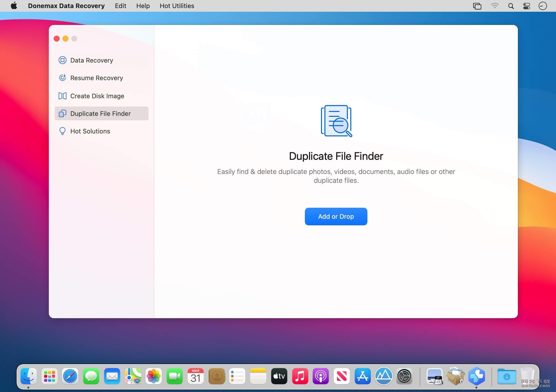
Task: Open FaceTime from the Dock
Action: [175, 376]
